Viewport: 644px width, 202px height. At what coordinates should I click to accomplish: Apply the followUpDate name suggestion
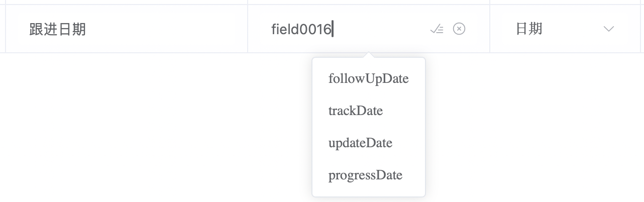click(368, 79)
